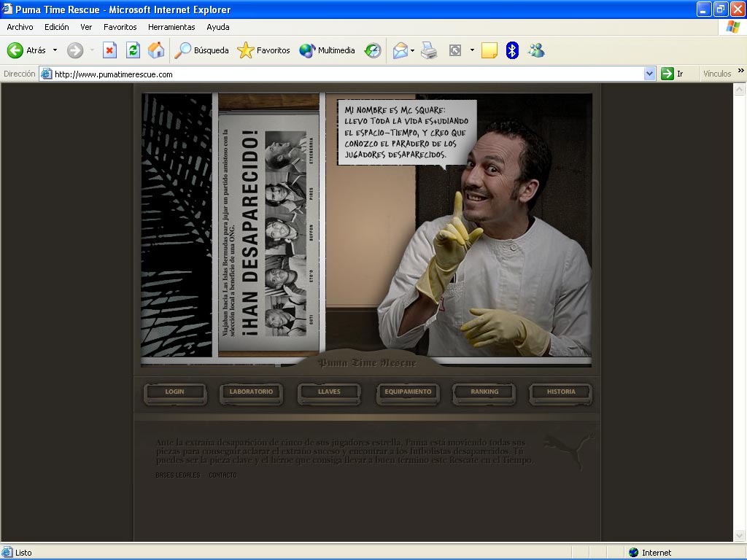747x560 pixels.
Task: Open the Archivo menu
Action: click(20, 27)
